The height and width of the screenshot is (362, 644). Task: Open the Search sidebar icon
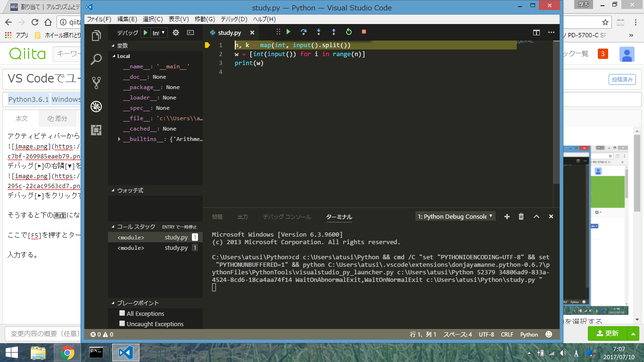point(96,59)
